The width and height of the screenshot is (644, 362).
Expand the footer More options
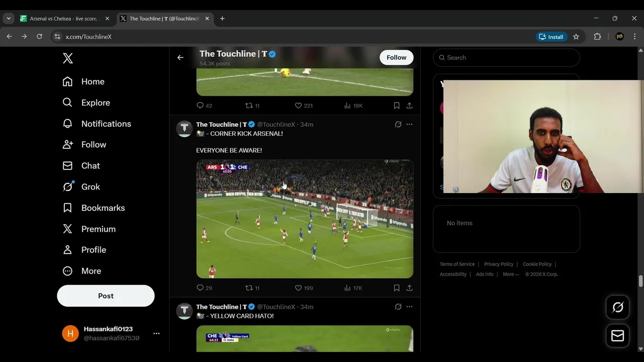click(x=511, y=275)
